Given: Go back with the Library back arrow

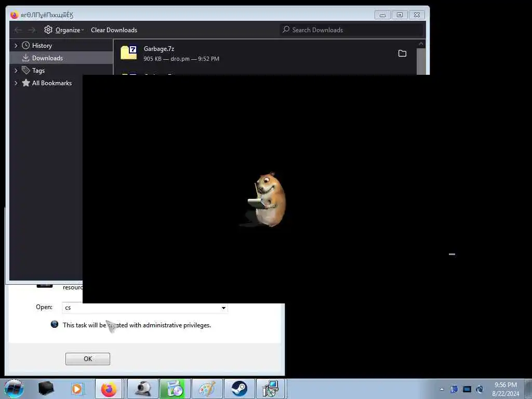Looking at the screenshot, I should 18,30.
